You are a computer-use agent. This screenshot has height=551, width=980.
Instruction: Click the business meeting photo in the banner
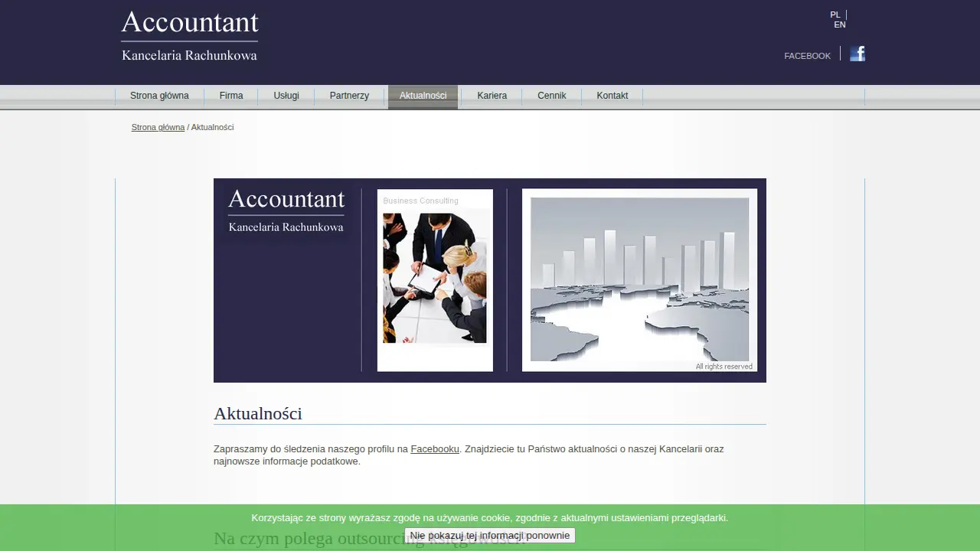tap(435, 278)
